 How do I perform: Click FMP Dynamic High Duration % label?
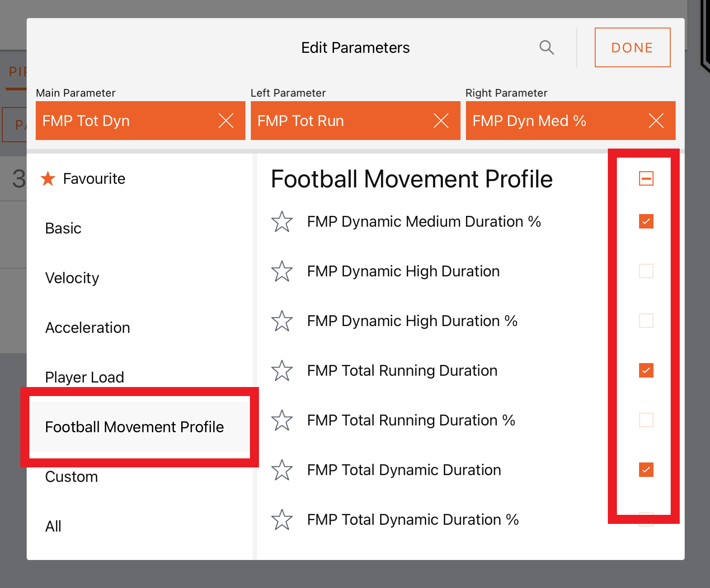[412, 321]
